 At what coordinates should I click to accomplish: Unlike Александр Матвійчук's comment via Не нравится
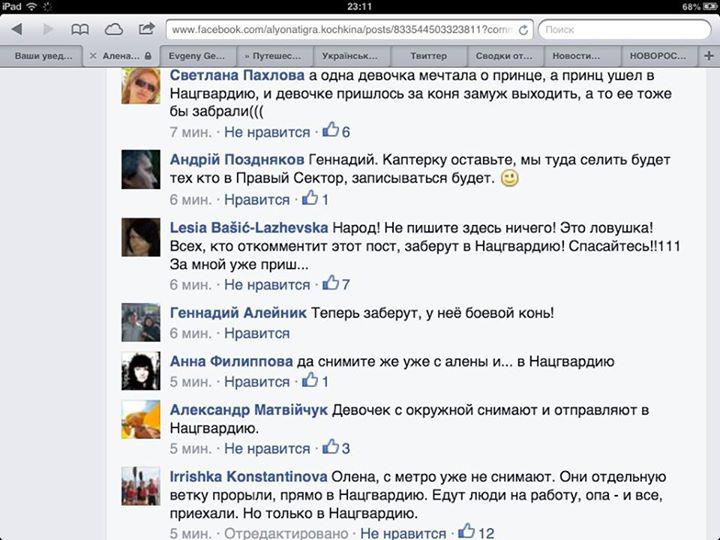267,448
